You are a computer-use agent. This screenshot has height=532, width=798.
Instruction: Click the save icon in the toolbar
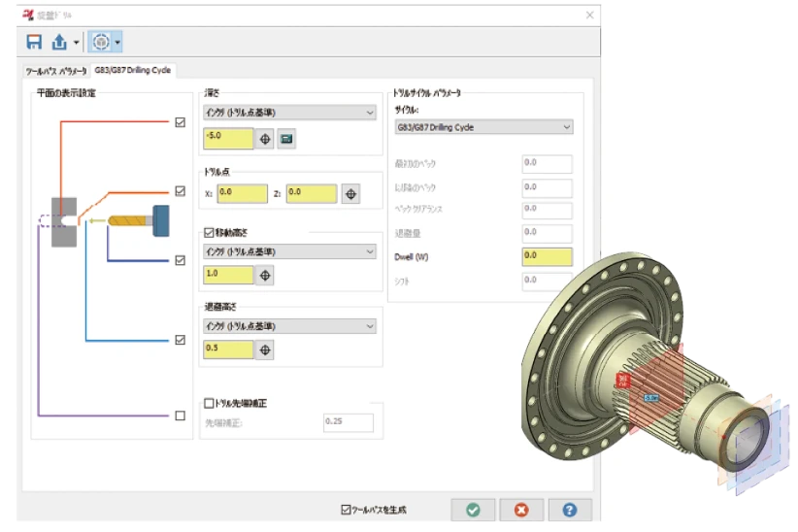click(35, 42)
